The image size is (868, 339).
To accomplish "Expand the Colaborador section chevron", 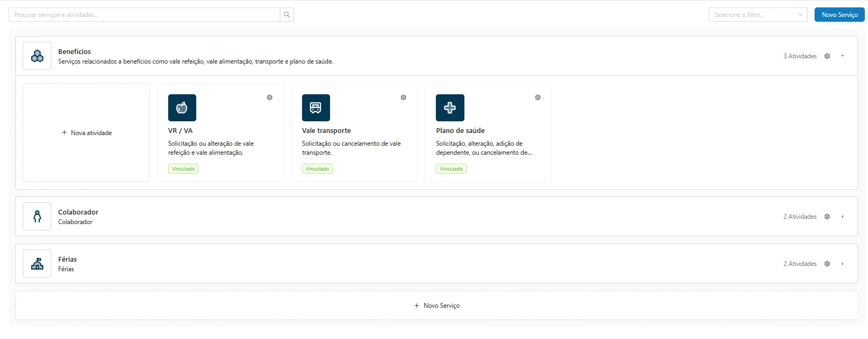I will (843, 217).
